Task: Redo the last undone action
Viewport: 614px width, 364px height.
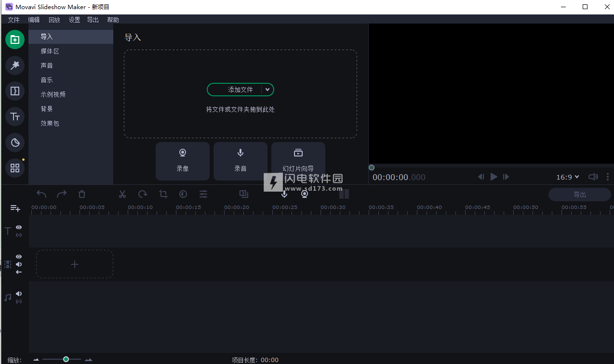Action: point(62,194)
